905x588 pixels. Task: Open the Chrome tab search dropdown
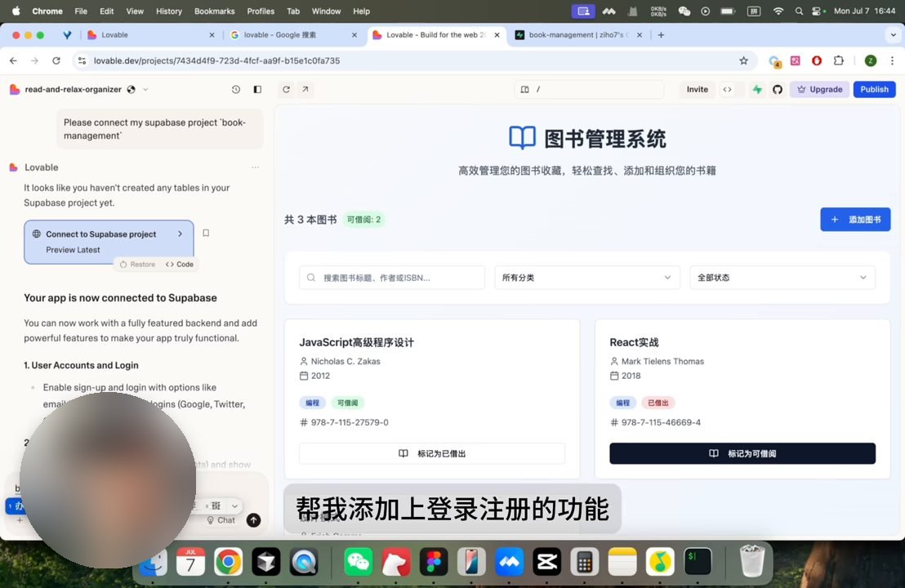893,35
